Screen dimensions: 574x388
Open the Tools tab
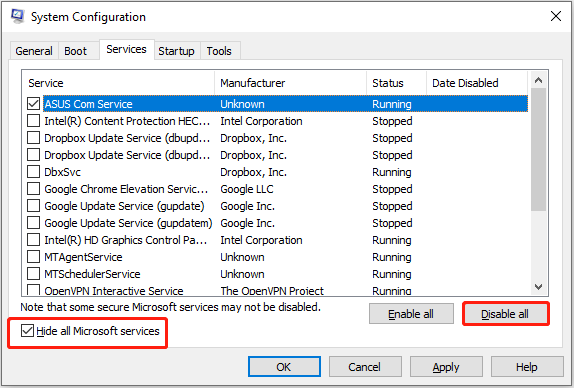pos(219,51)
